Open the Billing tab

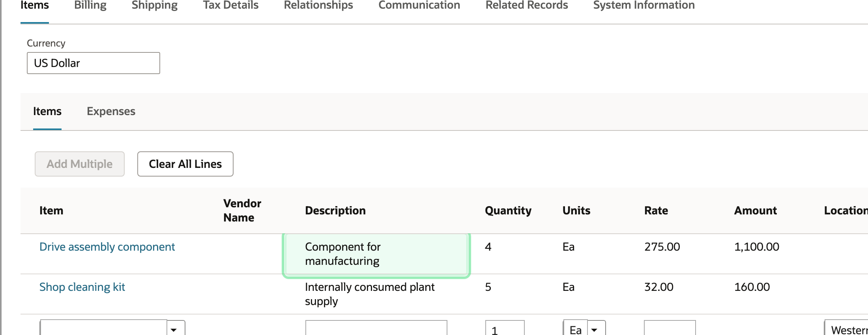point(90,5)
